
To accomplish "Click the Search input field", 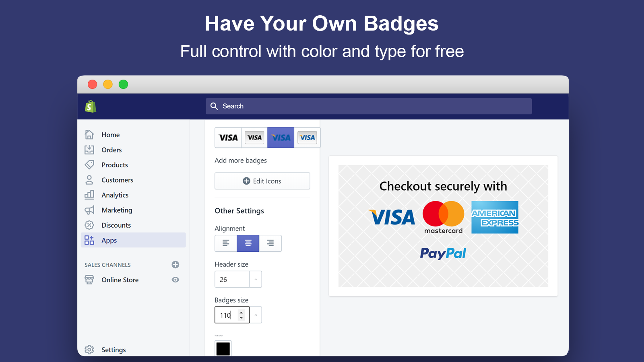I will click(x=368, y=106).
